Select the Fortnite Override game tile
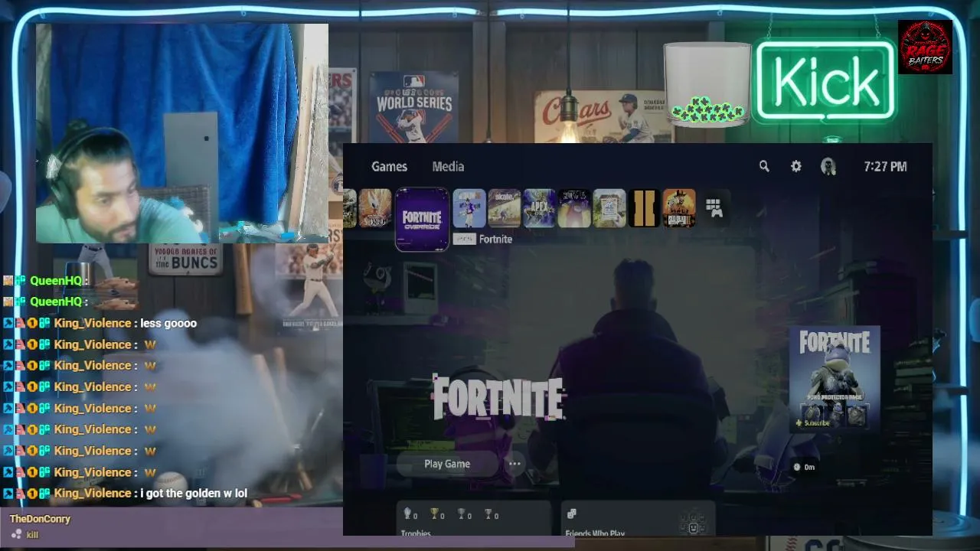This screenshot has height=551, width=980. click(x=422, y=219)
